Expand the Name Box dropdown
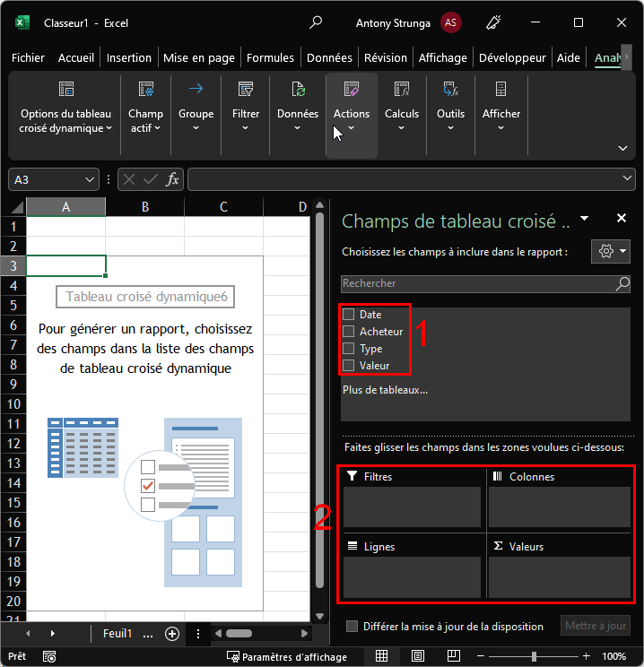 click(89, 179)
